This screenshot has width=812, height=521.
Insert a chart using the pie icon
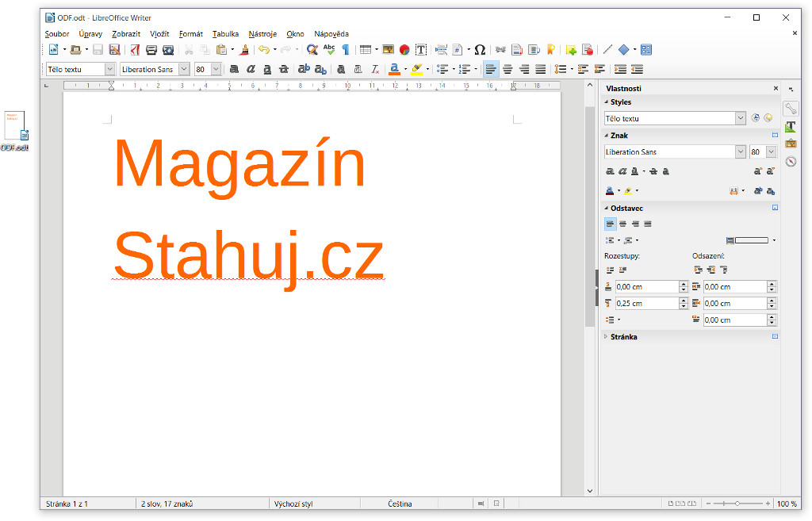point(404,50)
